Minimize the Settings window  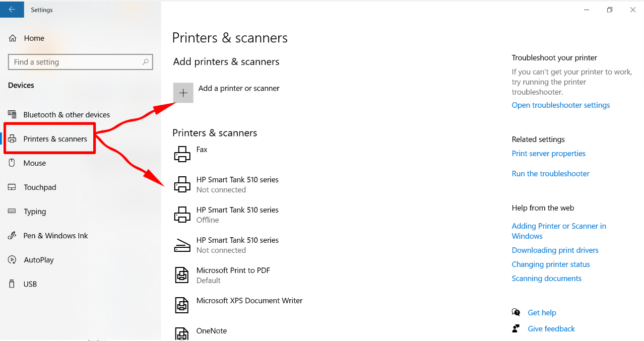point(587,10)
